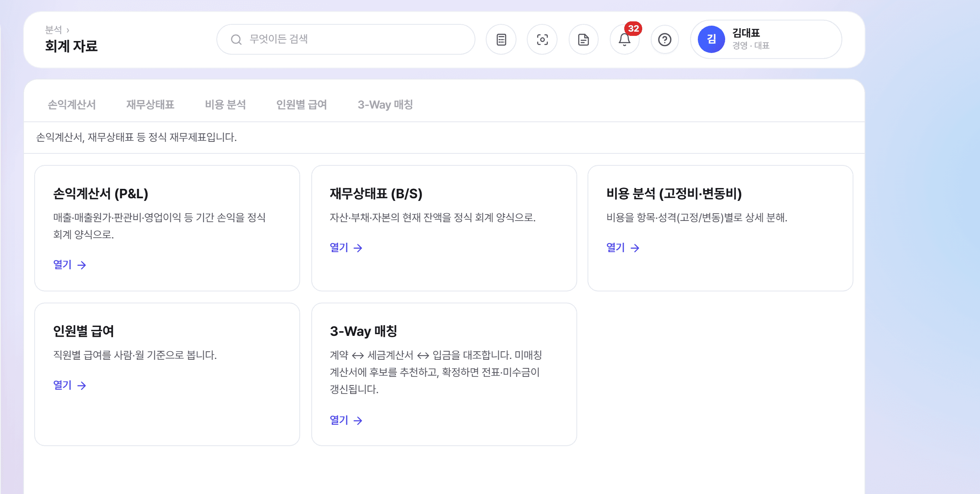Image resolution: width=980 pixels, height=494 pixels.
Task: Click the search magnifier icon
Action: point(236,40)
